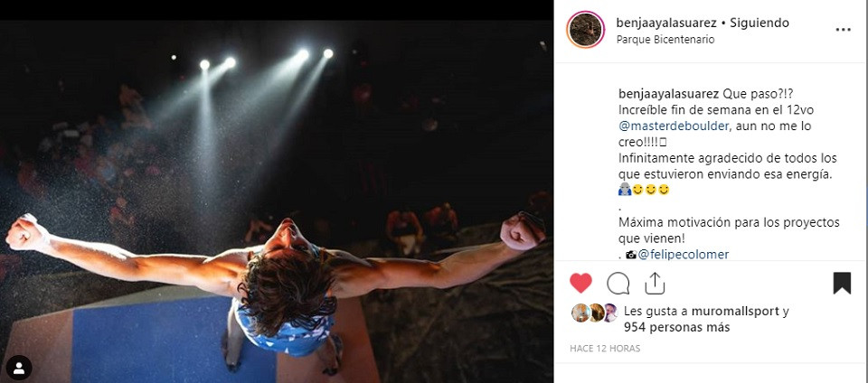Open comments with the speech bubble icon

point(618,284)
